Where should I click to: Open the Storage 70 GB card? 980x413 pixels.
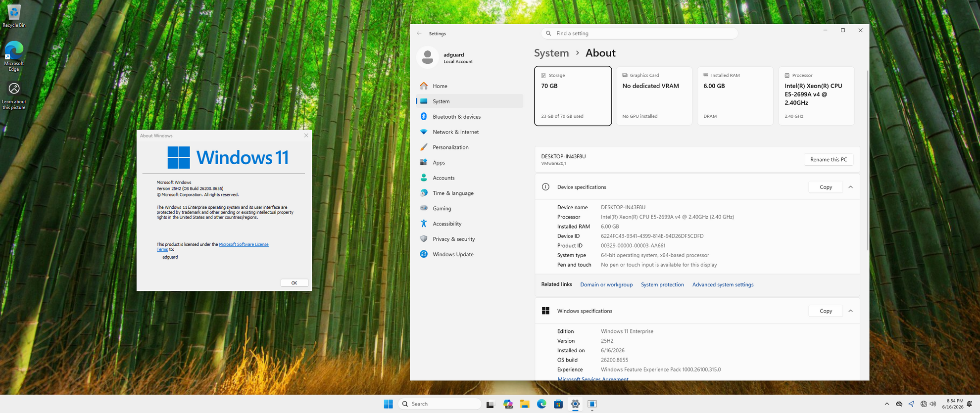click(x=573, y=96)
